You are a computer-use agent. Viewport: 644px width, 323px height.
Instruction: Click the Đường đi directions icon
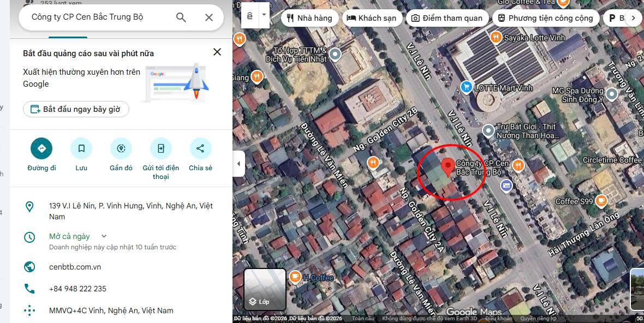[x=41, y=148]
